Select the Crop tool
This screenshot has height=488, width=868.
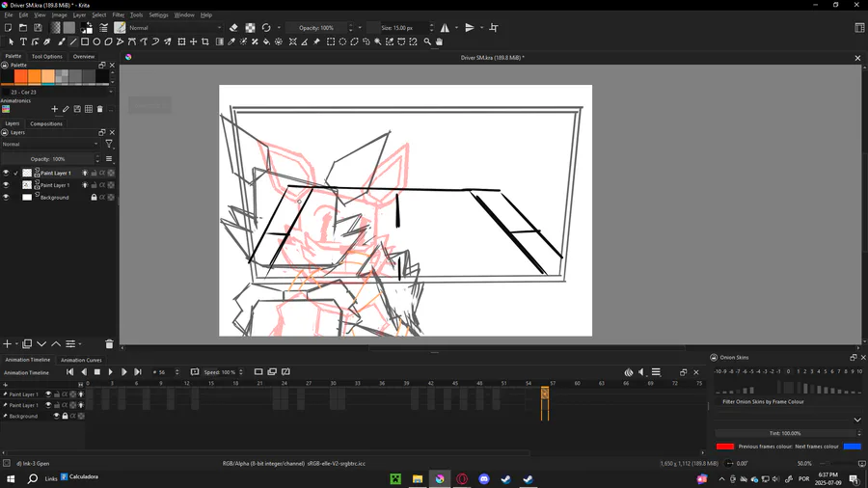pyautogui.click(x=205, y=41)
